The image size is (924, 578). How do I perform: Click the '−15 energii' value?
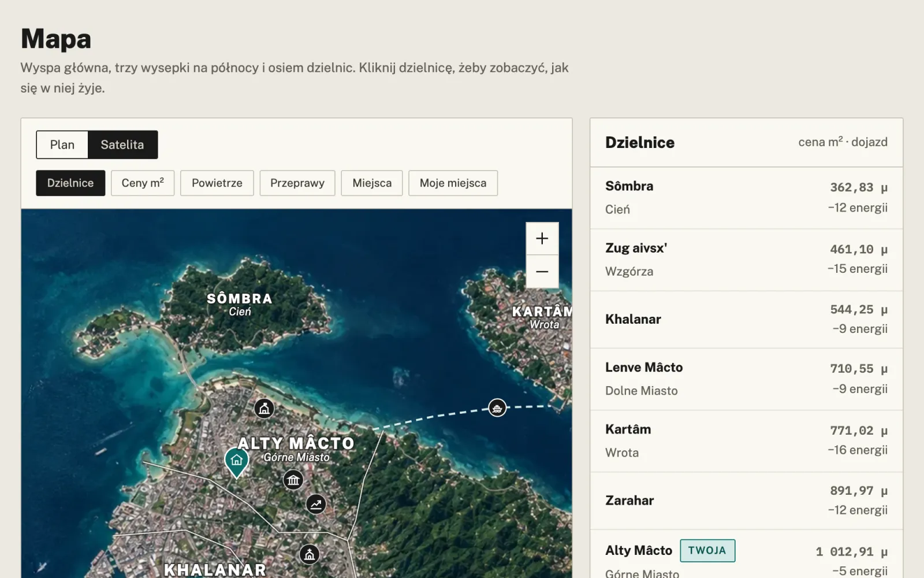[x=858, y=269]
